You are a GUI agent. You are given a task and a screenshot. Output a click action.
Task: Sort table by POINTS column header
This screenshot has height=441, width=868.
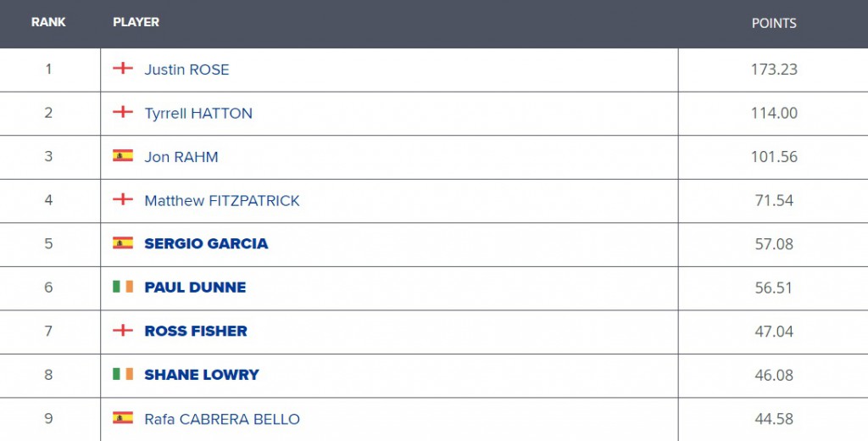point(774,23)
